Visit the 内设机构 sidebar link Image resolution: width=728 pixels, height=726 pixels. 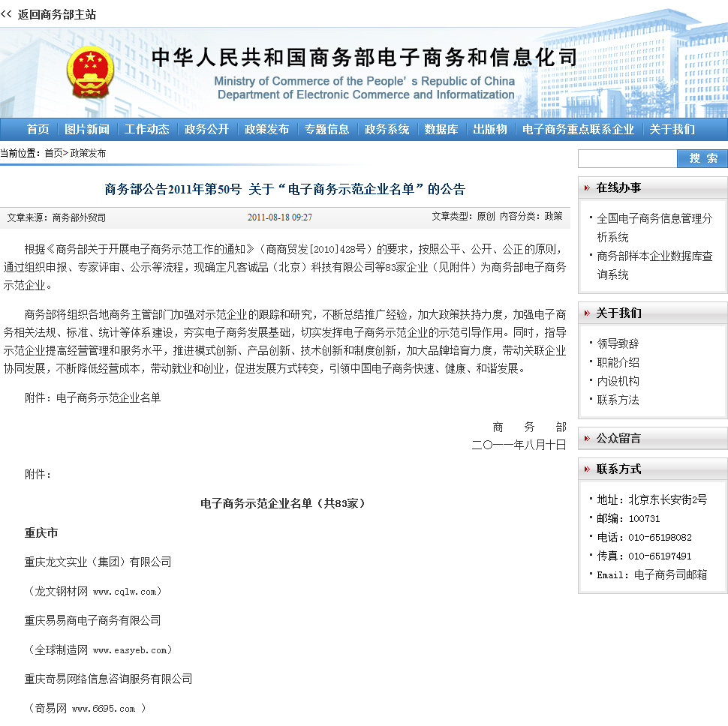618,381
